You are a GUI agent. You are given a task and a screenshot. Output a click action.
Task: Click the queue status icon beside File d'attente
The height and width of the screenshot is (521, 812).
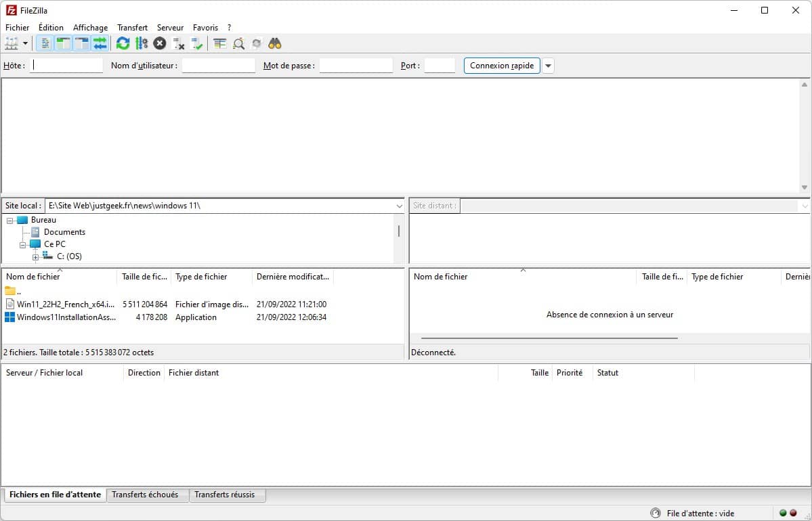click(656, 514)
